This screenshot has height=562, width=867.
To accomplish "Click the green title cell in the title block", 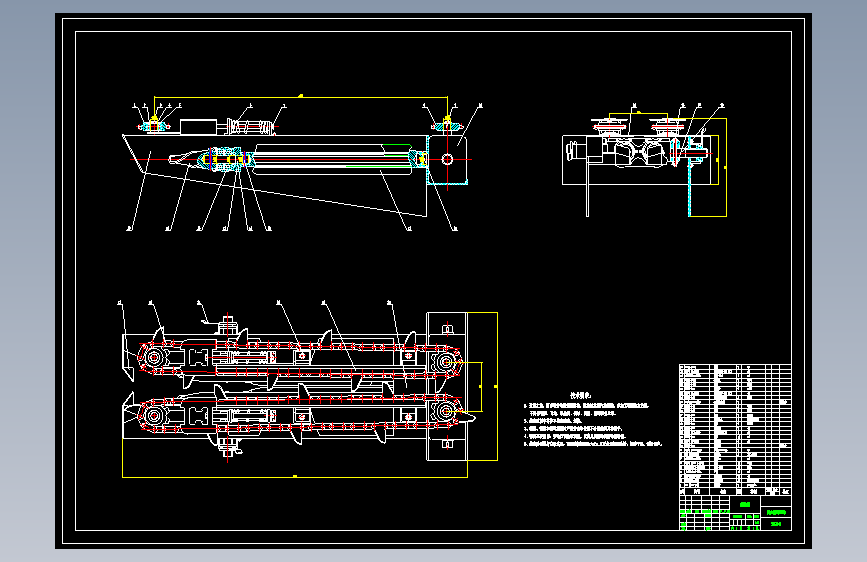I will pos(745,504).
